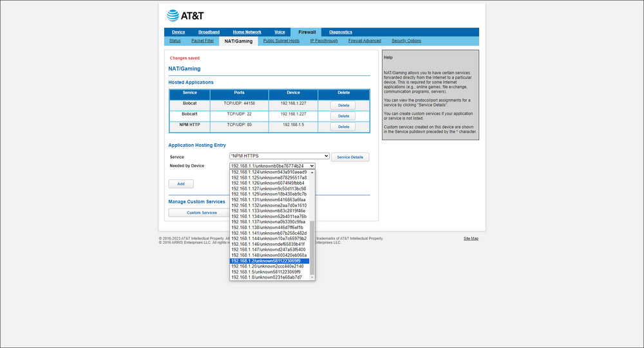Click the Service Details button

(x=350, y=157)
